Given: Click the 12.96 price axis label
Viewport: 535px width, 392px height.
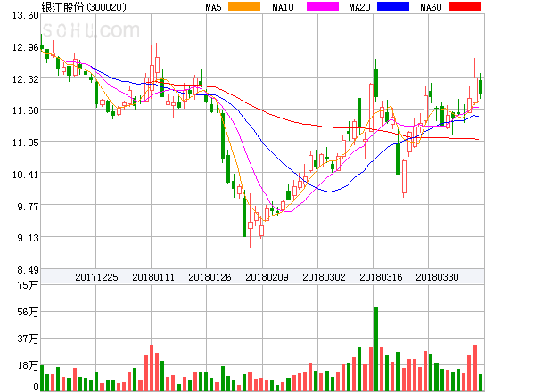Looking at the screenshot, I should [x=26, y=47].
